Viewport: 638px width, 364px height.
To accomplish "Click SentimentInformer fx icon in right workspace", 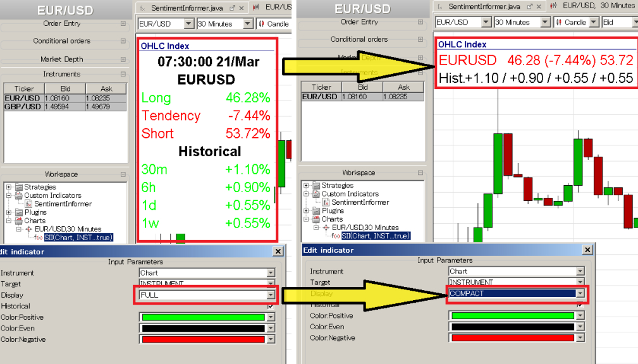I will (326, 202).
